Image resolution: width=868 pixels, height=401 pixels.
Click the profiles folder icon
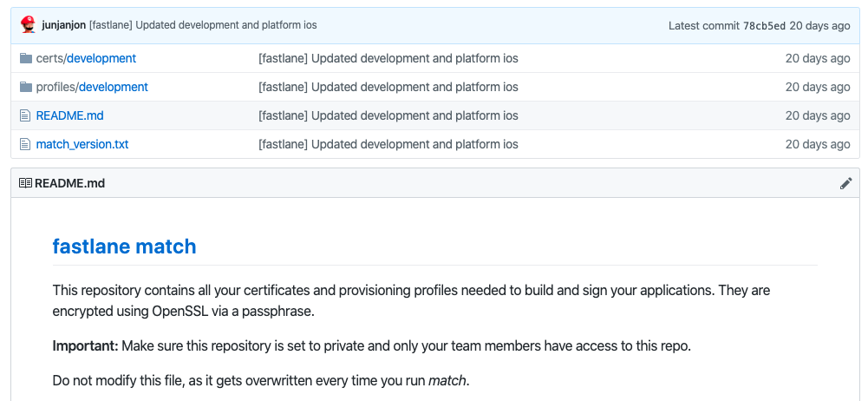pyautogui.click(x=26, y=87)
